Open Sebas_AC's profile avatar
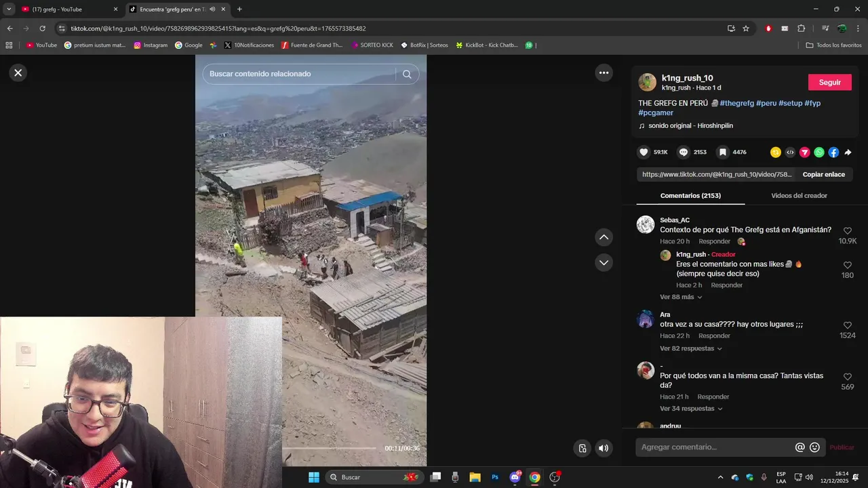Viewport: 868px width, 488px height. [646, 224]
